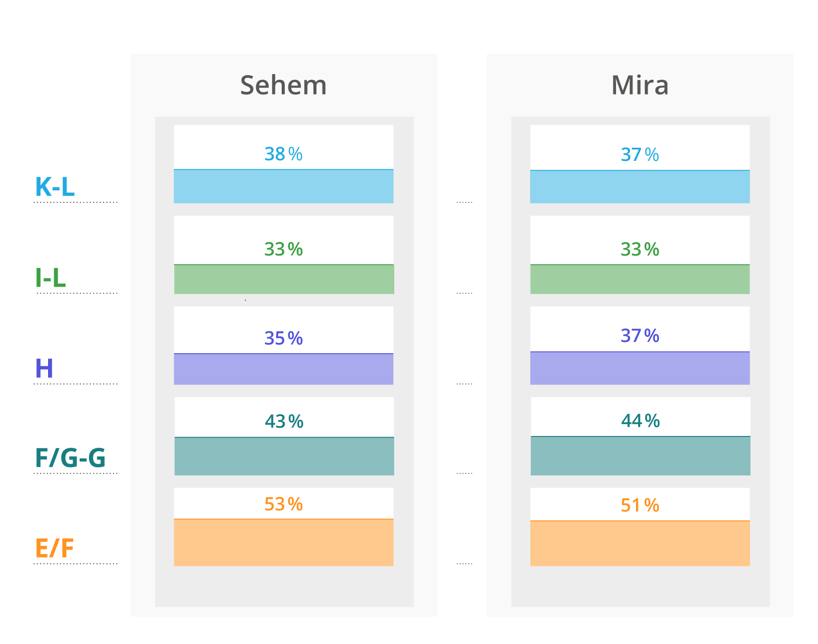This screenshot has width=818, height=644.
Task: Click the H row label
Action: [x=44, y=369]
